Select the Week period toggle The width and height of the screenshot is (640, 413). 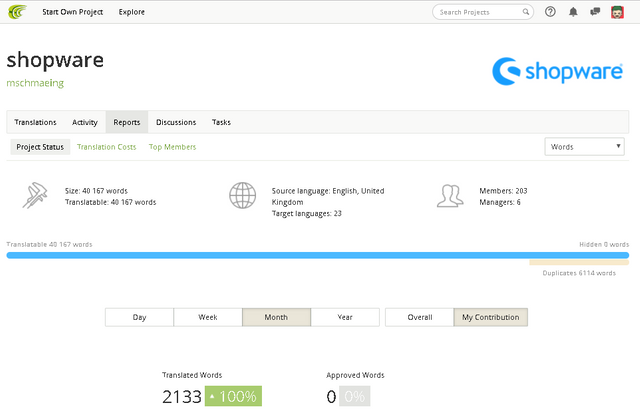coord(208,317)
